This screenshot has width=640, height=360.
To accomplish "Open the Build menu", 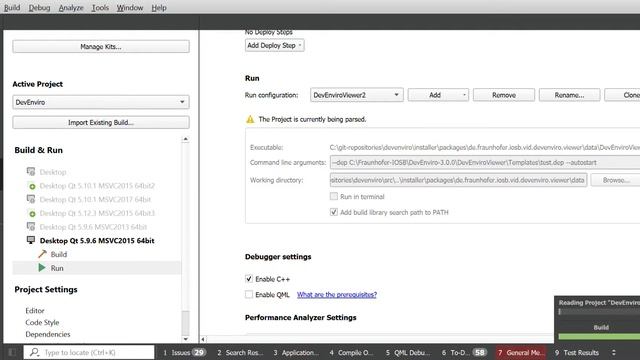I will click(x=12, y=7).
